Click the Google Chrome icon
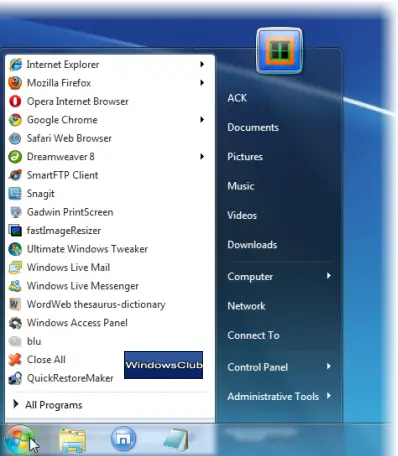This screenshot has width=398, height=456. [x=15, y=120]
